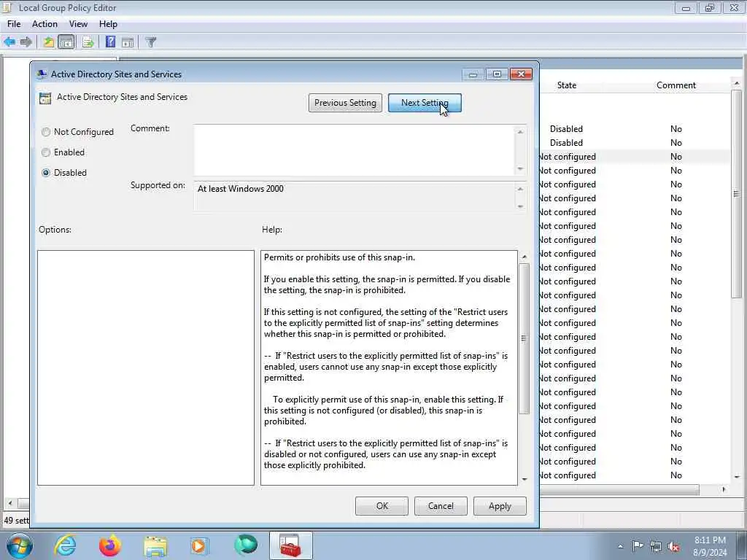Click the settings list vertical scrollbar thumb
Viewport: 747px width, 560px height.
click(737, 194)
